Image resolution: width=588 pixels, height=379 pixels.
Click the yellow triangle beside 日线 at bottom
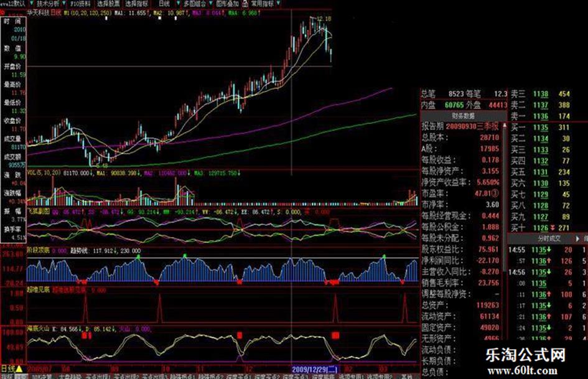(19, 368)
